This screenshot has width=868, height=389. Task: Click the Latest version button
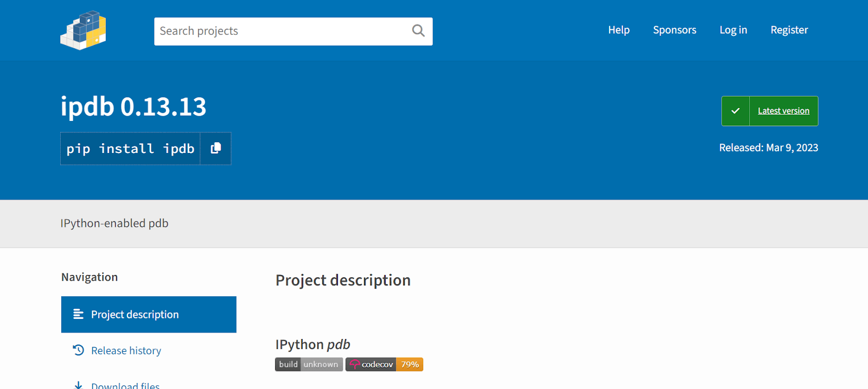pyautogui.click(x=783, y=111)
